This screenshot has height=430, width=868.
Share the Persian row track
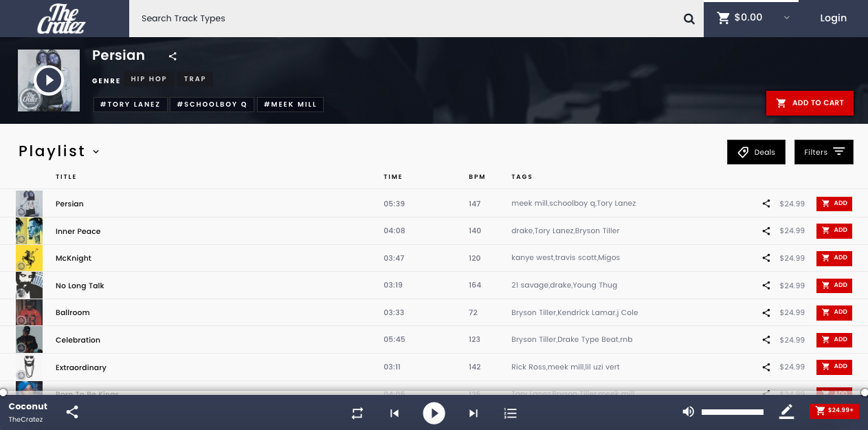(x=766, y=204)
